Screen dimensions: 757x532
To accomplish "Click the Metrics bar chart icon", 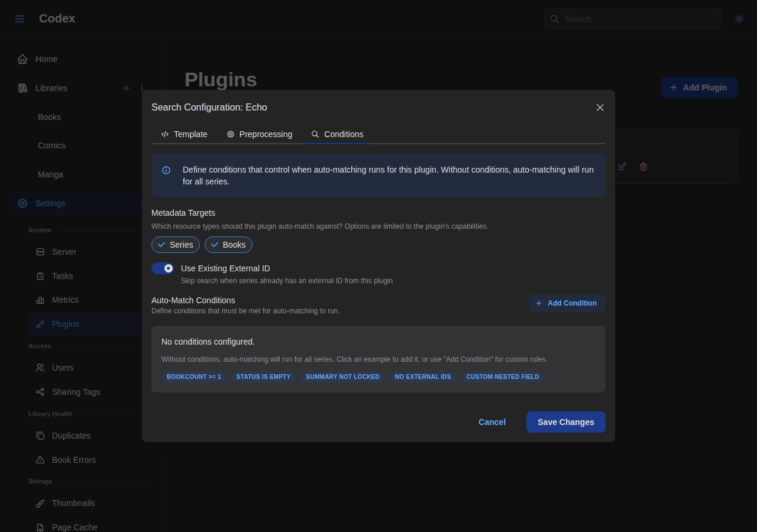I will (40, 300).
